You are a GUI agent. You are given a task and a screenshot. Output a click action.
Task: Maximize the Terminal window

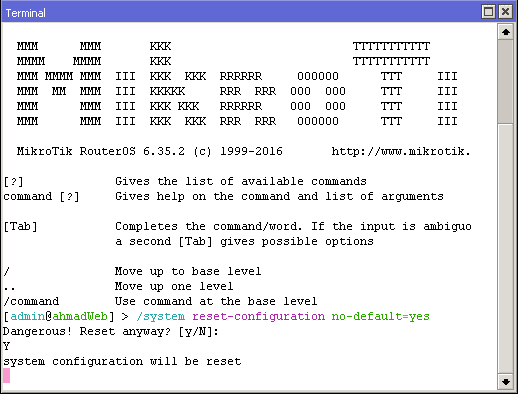[x=489, y=12]
